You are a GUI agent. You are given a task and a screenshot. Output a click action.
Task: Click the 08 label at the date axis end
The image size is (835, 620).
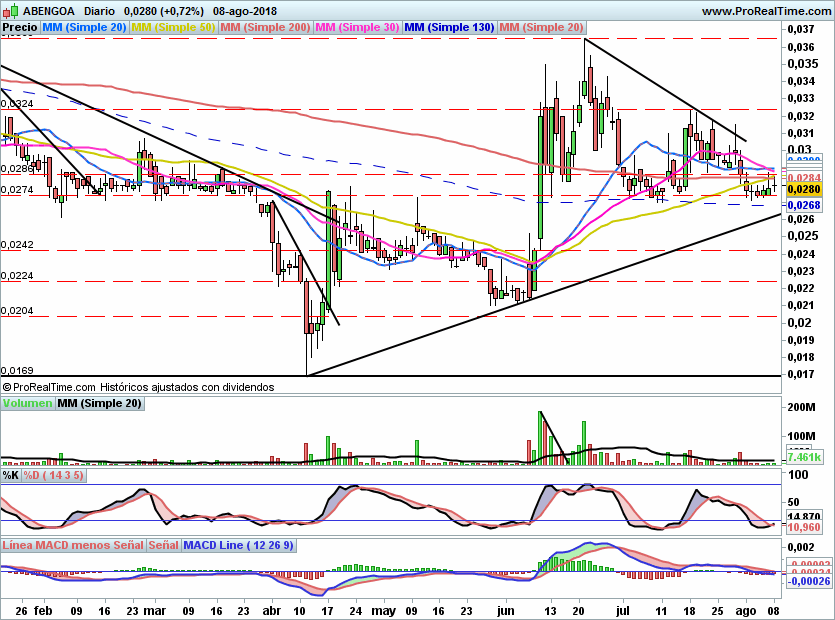(x=774, y=611)
